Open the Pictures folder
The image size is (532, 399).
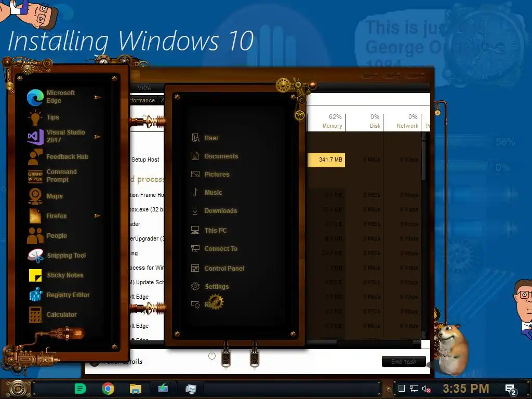pos(210,175)
